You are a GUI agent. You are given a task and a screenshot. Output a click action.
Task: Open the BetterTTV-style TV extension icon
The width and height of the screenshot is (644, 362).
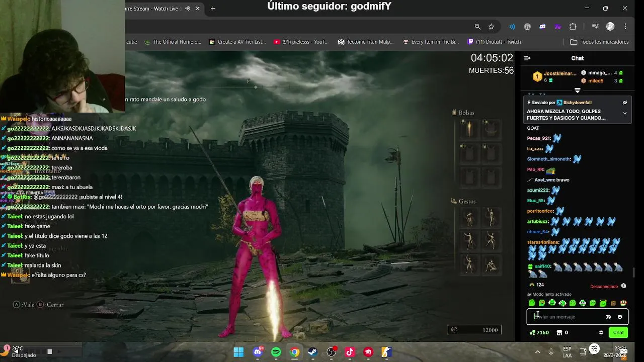coord(542,27)
